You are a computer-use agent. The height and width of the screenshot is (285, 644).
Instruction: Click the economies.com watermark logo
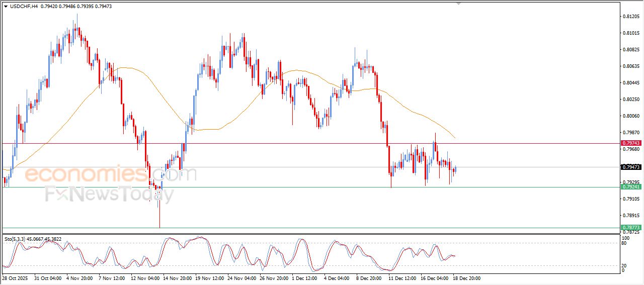[111, 174]
